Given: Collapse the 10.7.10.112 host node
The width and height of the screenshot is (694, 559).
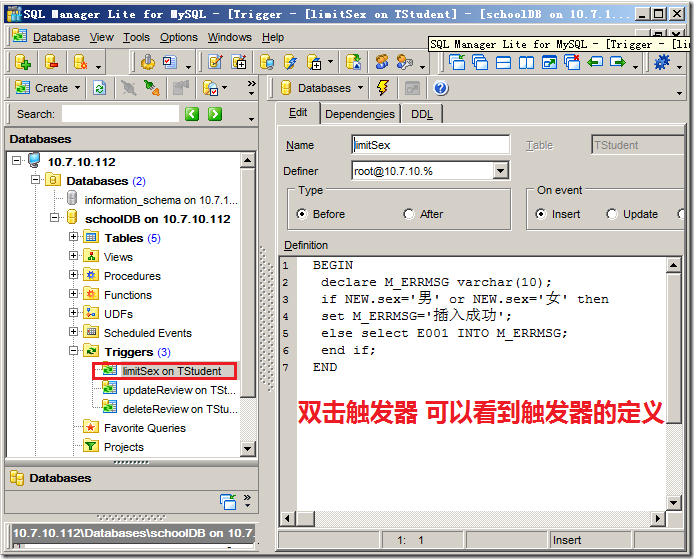Looking at the screenshot, I should [16, 161].
